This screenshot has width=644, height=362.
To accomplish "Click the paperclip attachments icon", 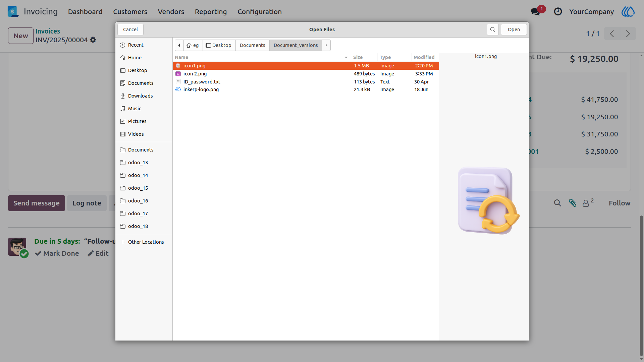I will click(572, 203).
